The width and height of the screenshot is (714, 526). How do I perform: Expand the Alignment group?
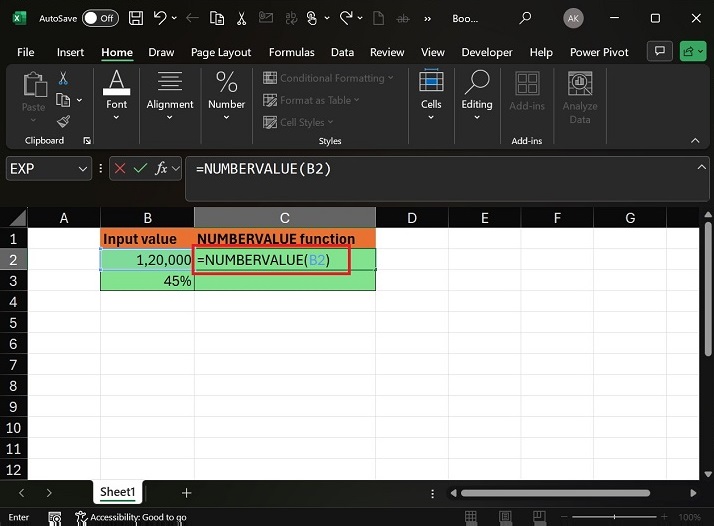tap(170, 96)
